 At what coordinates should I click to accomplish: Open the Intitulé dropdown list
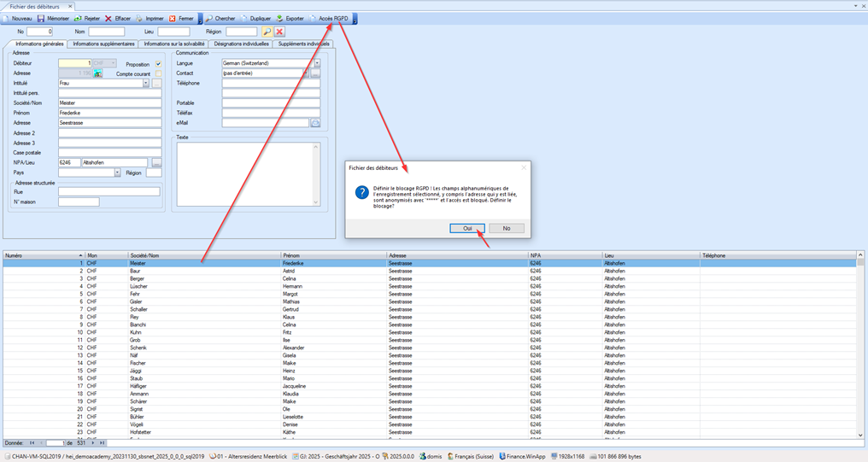click(x=146, y=84)
